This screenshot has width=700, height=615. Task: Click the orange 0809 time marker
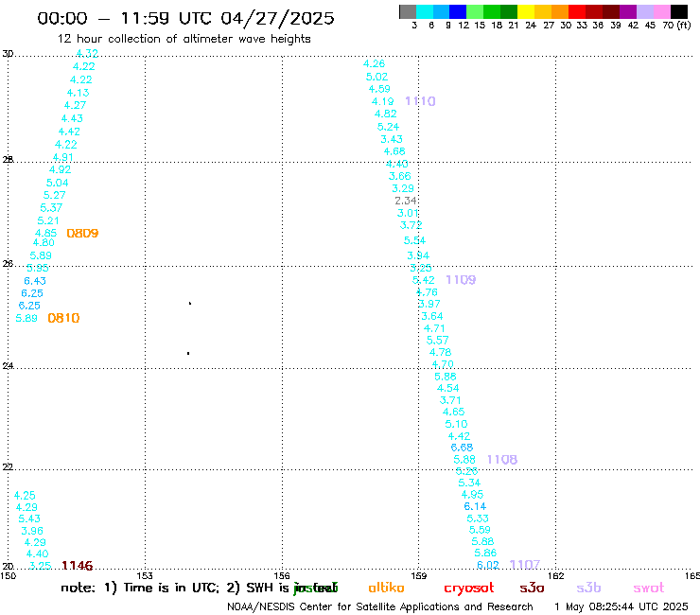pyautogui.click(x=82, y=233)
